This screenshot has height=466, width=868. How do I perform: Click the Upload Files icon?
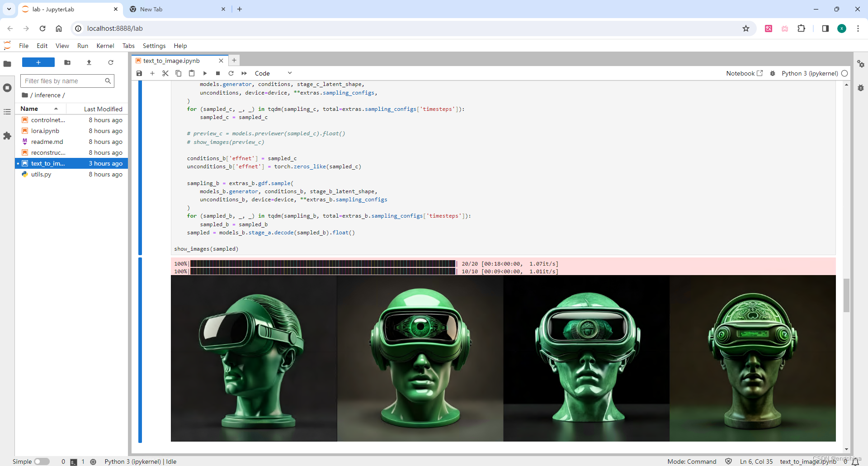tap(89, 62)
